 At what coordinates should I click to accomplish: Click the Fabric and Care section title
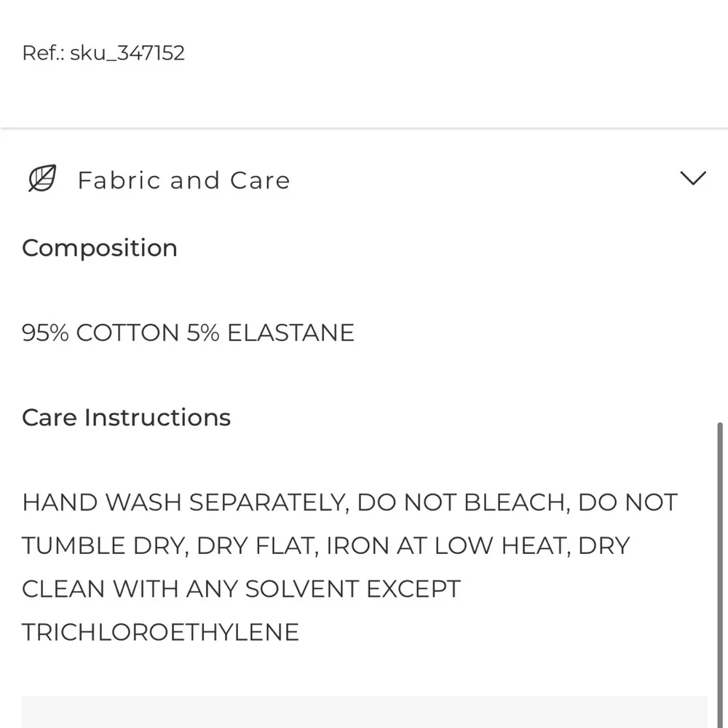(183, 180)
